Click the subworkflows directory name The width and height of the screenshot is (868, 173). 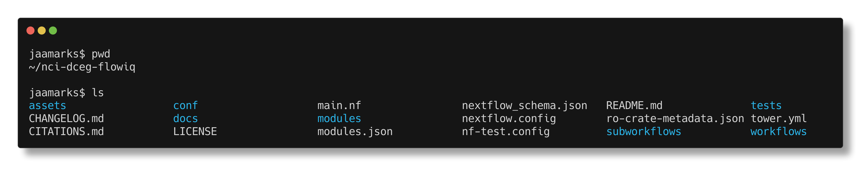(x=644, y=131)
